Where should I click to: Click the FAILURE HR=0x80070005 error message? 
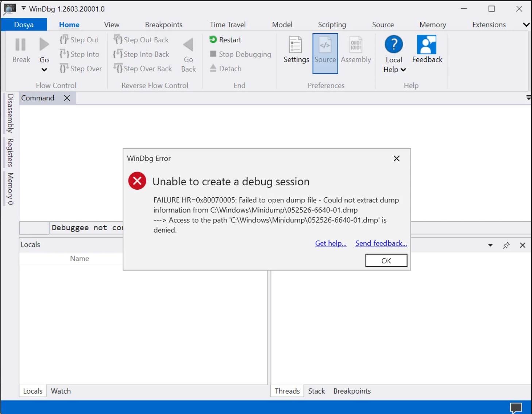click(x=276, y=215)
